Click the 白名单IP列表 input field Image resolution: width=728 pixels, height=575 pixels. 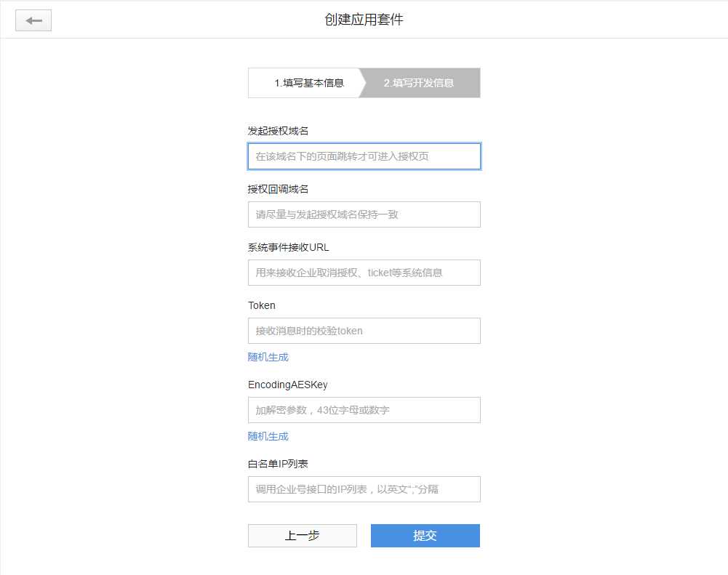coord(364,488)
